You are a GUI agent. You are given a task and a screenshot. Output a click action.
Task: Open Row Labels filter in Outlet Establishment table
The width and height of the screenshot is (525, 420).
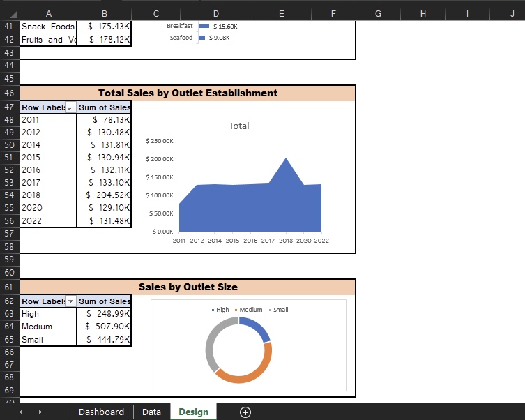pos(70,107)
